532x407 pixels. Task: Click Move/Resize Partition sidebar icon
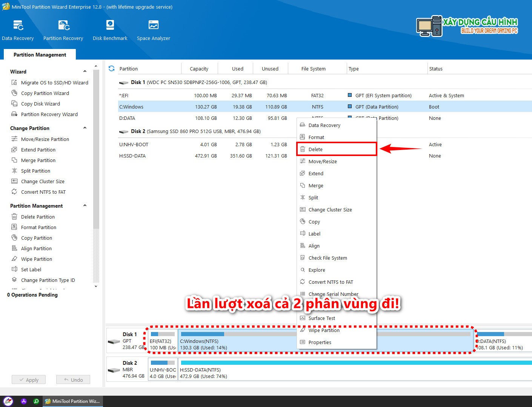pyautogui.click(x=14, y=139)
